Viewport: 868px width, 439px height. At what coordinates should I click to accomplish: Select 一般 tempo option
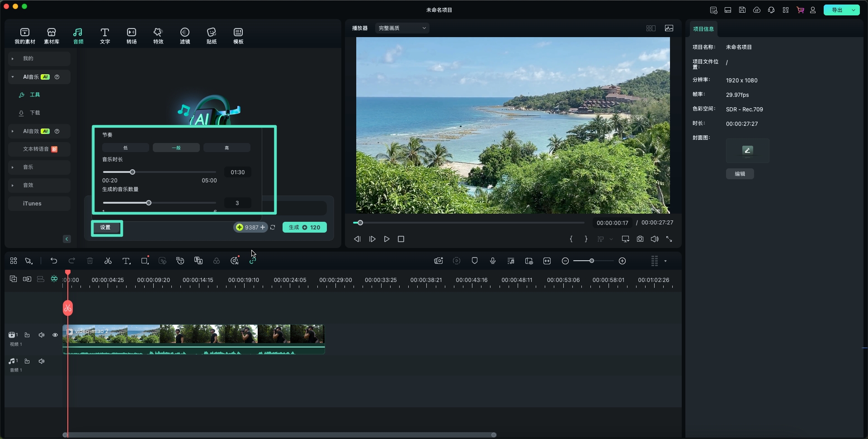(x=176, y=148)
